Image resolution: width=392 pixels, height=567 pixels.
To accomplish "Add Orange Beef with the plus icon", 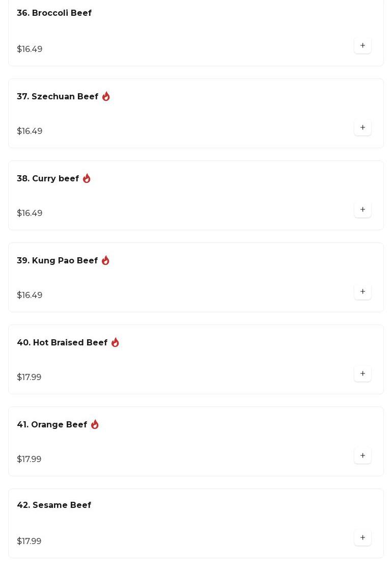I will tap(362, 455).
